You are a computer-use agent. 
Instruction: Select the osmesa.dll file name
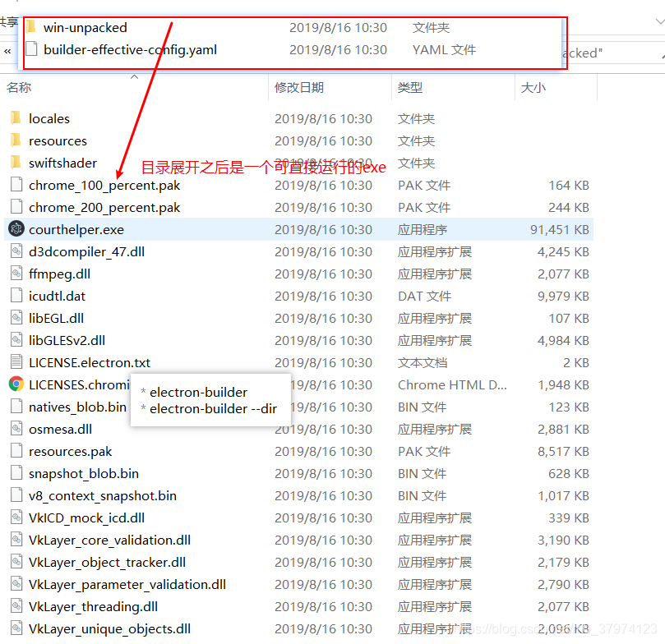(60, 429)
